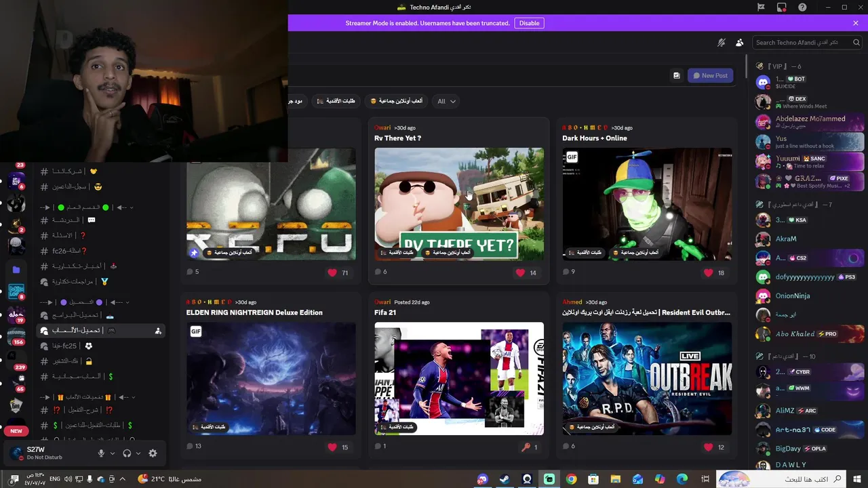This screenshot has height=488, width=868.
Task: Open the fc25-فيفا channel
Action: [x=102, y=346]
